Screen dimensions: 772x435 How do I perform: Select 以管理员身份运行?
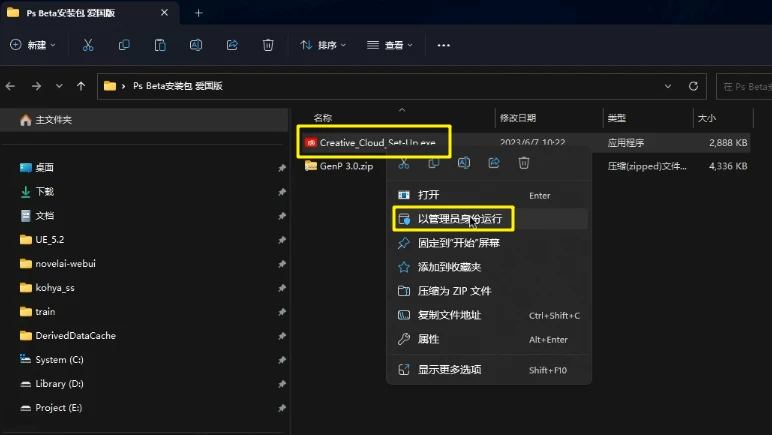489,219
